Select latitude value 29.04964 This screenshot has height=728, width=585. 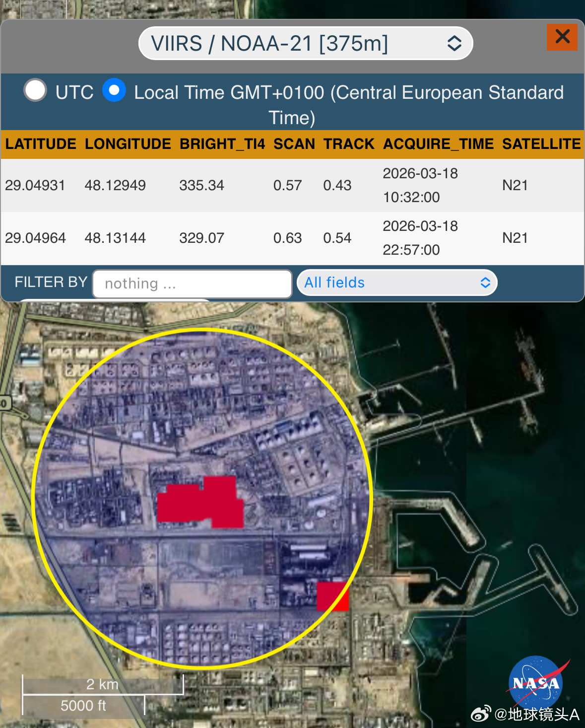pyautogui.click(x=35, y=238)
